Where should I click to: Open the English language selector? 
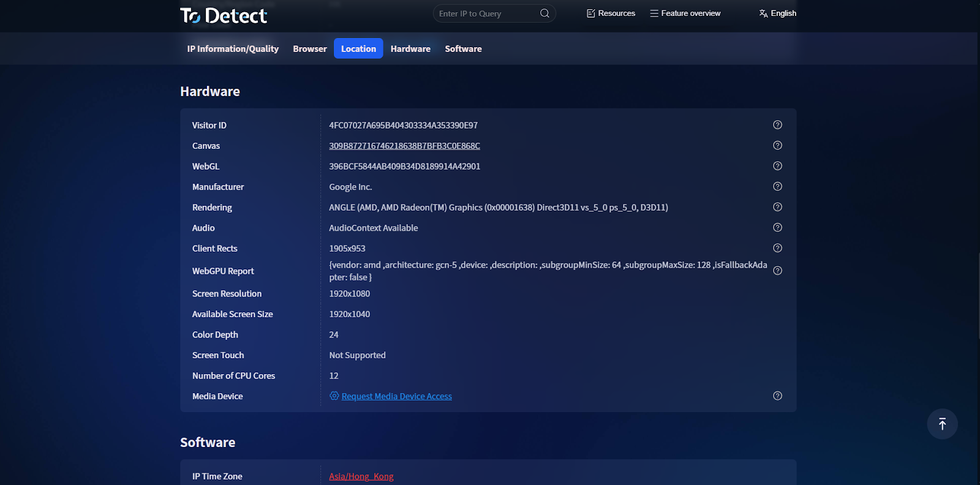click(778, 13)
